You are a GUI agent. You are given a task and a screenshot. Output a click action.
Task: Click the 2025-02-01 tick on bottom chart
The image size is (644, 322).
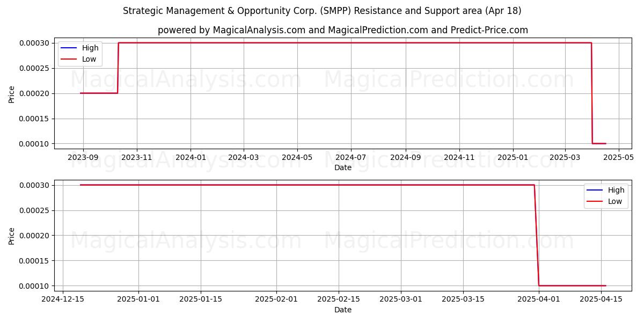point(276,300)
